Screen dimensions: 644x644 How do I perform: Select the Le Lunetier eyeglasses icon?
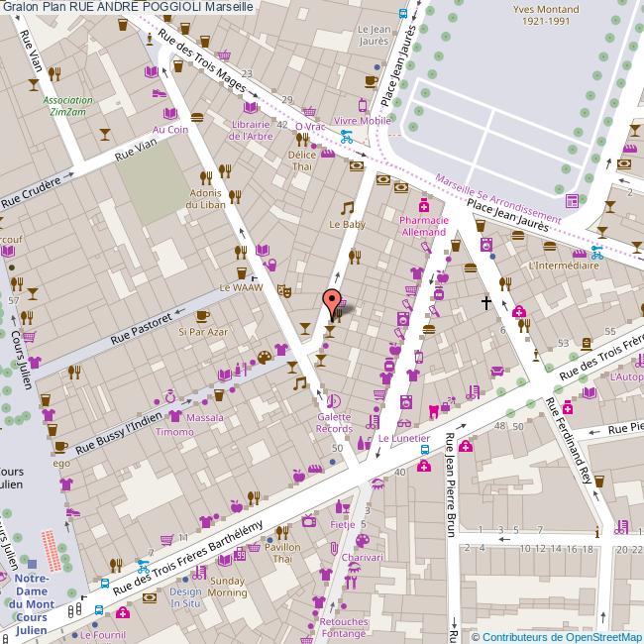[404, 423]
